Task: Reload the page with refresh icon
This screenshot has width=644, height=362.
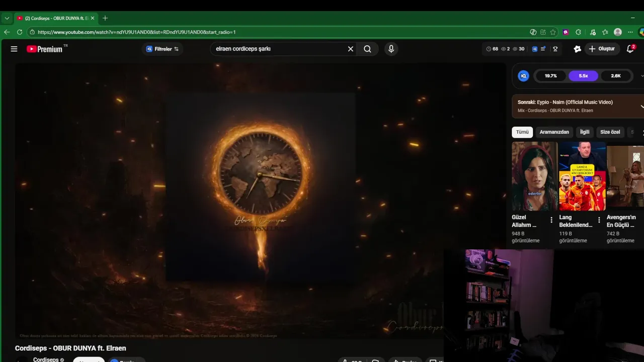Action: click(20, 32)
